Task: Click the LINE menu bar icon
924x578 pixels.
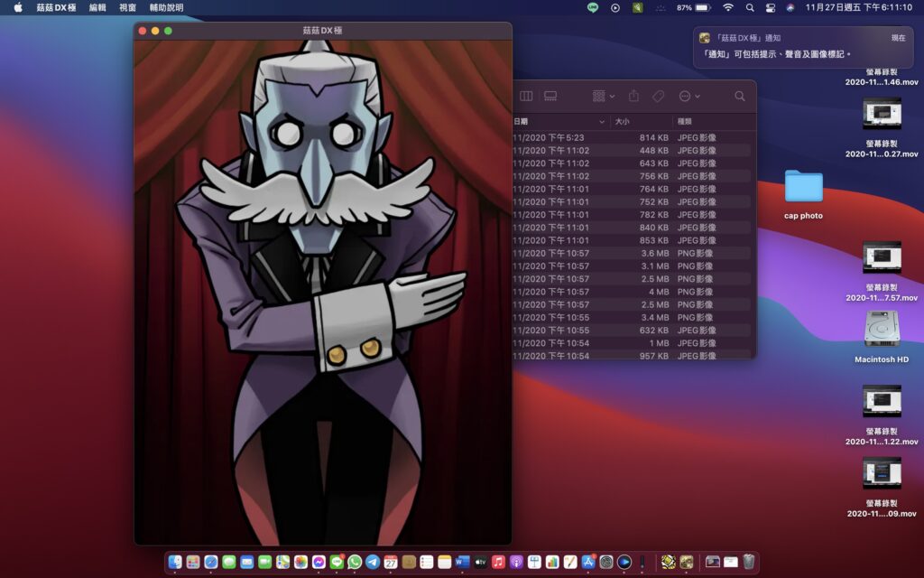Action: 593,7
